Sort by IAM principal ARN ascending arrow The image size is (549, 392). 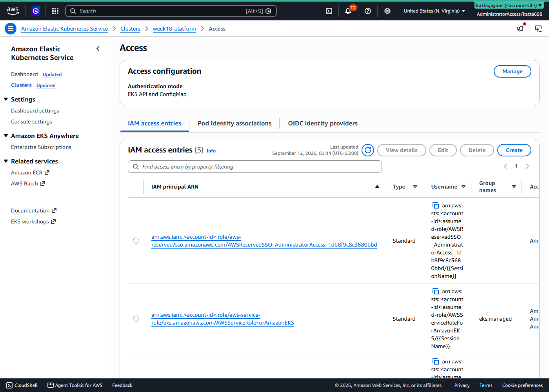tap(377, 187)
